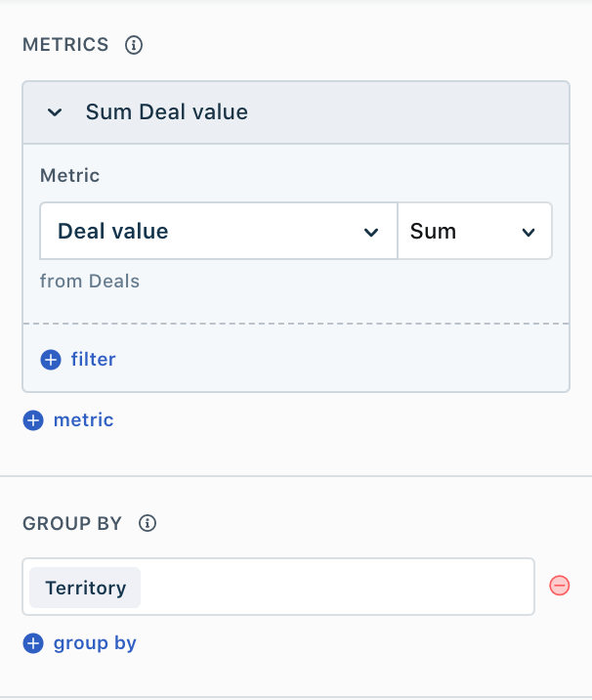Click the plus icon before metric
The height and width of the screenshot is (700, 592).
tap(33, 420)
